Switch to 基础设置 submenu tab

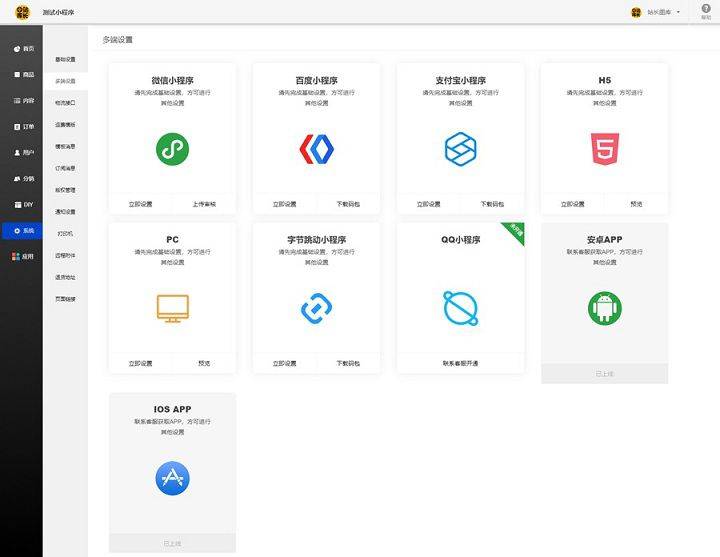(x=65, y=59)
